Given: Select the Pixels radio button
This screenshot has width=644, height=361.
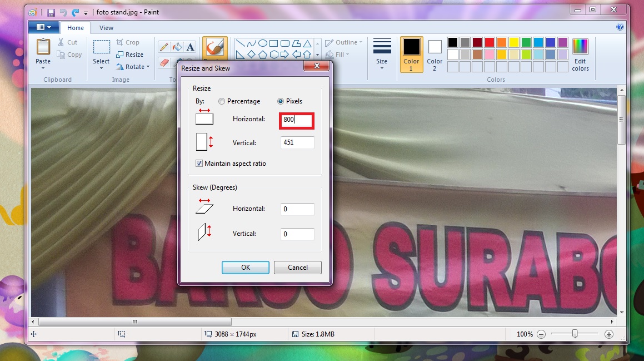Looking at the screenshot, I should pyautogui.click(x=281, y=101).
